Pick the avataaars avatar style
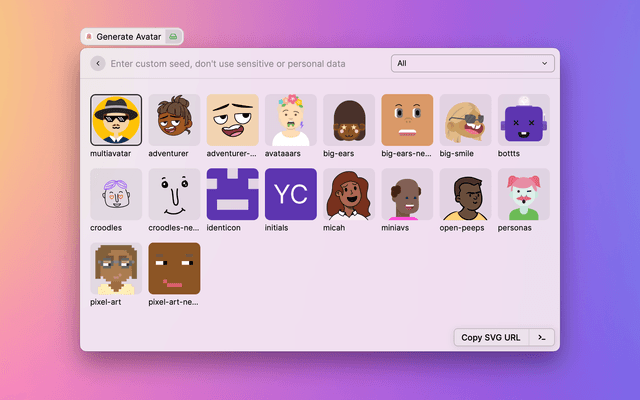The width and height of the screenshot is (640, 400). pyautogui.click(x=290, y=120)
